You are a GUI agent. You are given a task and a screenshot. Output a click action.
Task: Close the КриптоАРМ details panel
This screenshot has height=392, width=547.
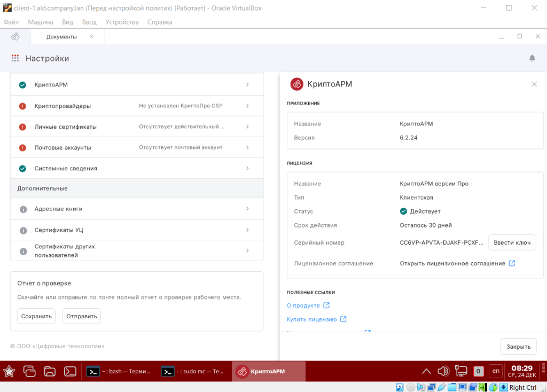(534, 84)
